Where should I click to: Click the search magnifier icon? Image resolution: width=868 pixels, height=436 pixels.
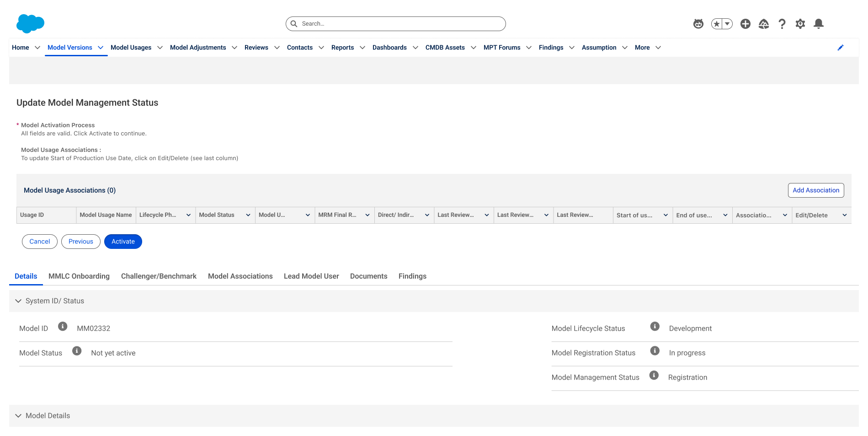pos(294,24)
